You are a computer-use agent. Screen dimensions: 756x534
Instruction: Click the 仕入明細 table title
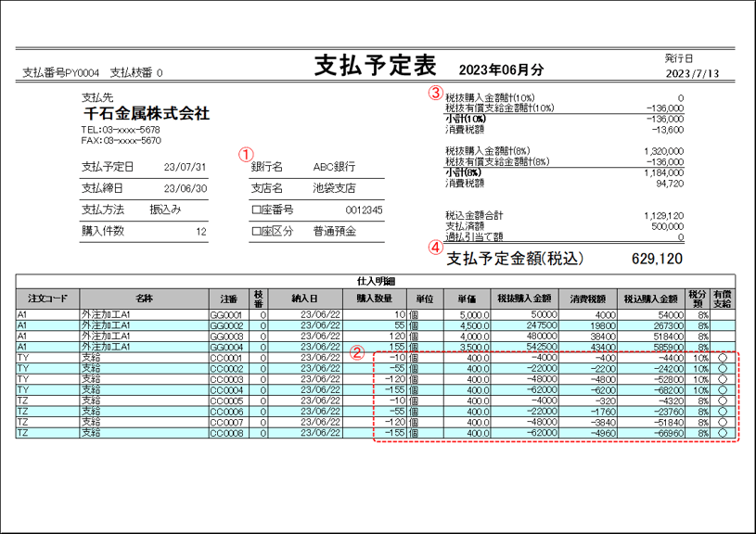tap(376, 282)
